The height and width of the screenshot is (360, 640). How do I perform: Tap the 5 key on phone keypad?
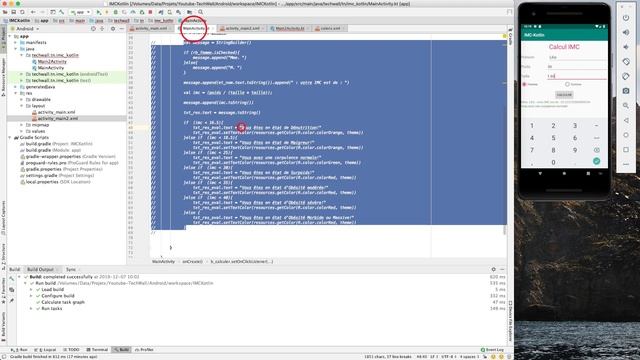pyautogui.click(x=553, y=138)
